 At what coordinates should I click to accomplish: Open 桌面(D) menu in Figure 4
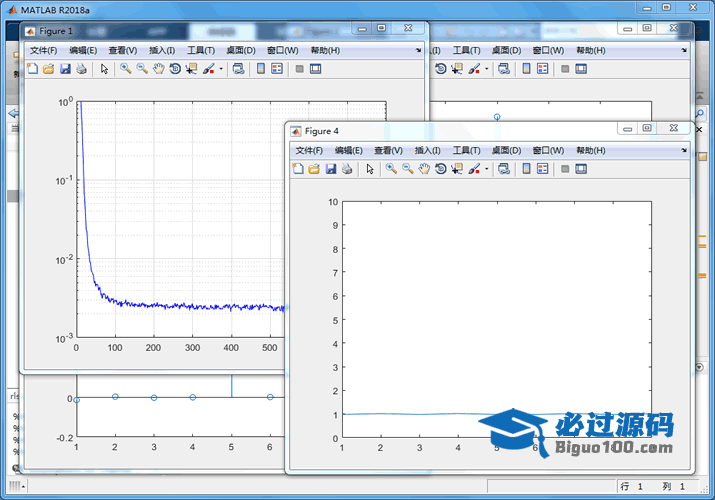coord(507,150)
